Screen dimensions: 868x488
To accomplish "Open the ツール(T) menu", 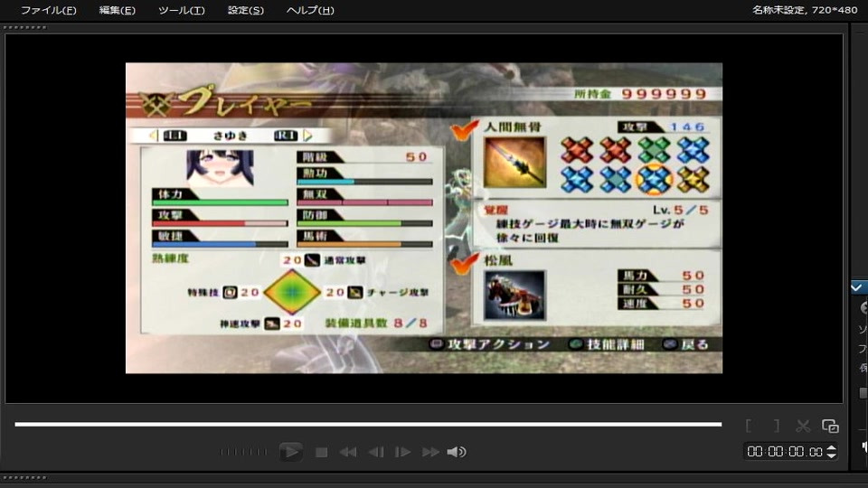I will (x=181, y=10).
